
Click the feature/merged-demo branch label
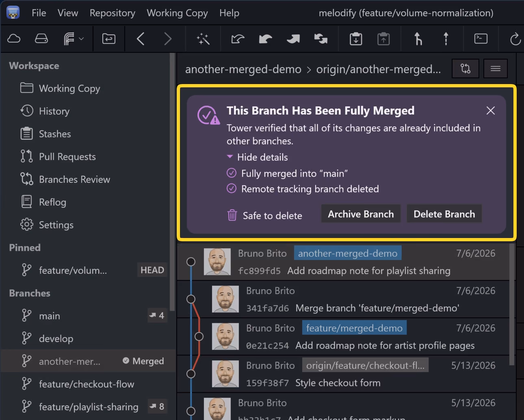(x=354, y=328)
